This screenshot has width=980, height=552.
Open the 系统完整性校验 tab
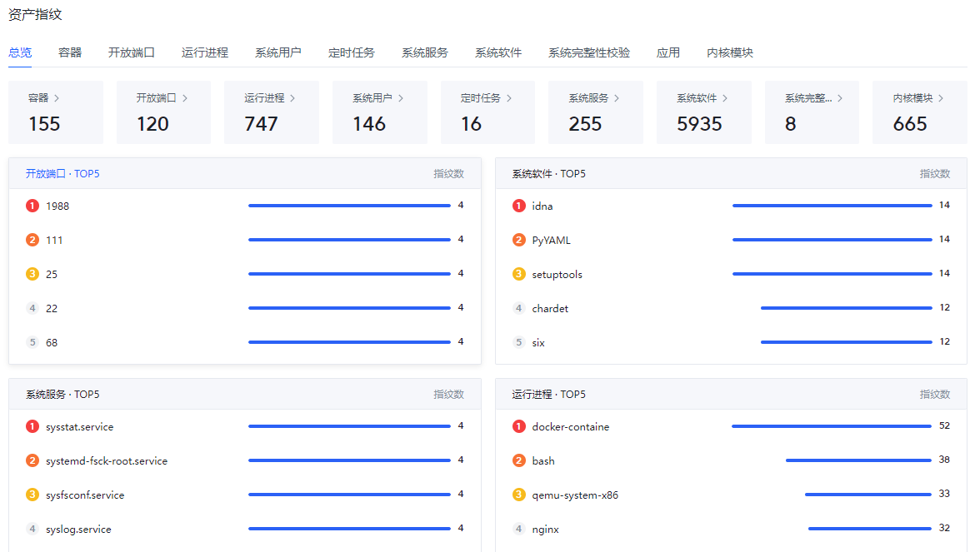(x=588, y=52)
